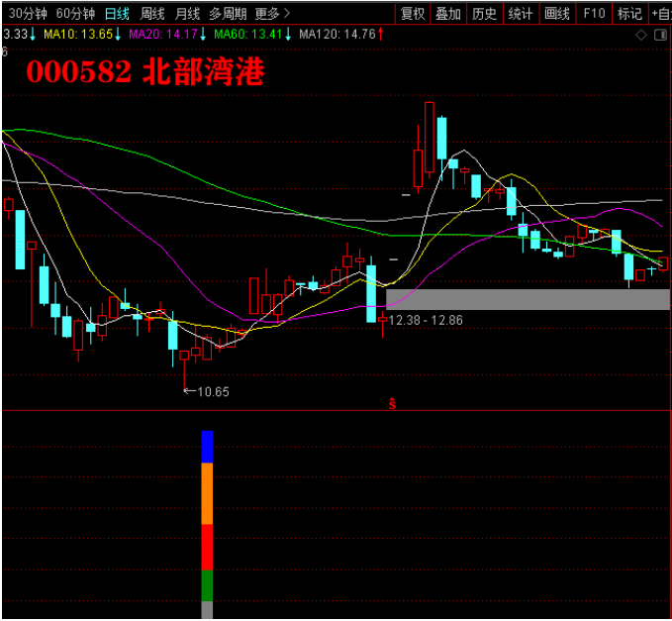Open the F10 company info button
This screenshot has height=621, width=672.
click(594, 14)
